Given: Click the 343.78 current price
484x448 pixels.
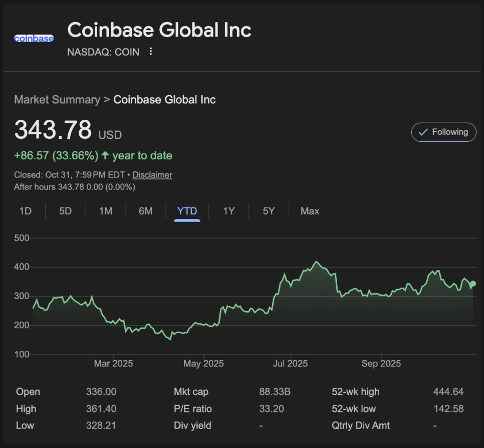Looking at the screenshot, I should click(x=53, y=130).
